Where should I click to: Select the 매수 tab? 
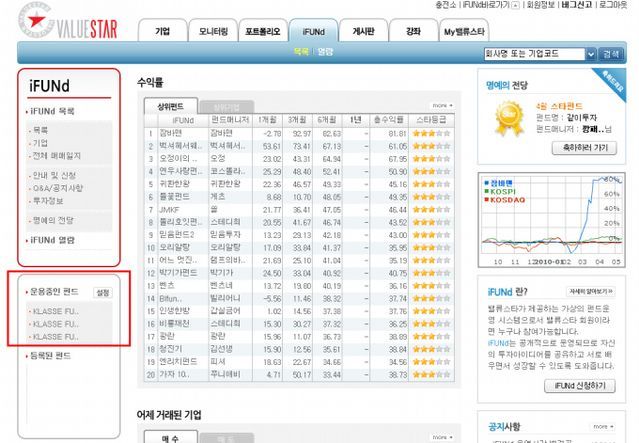(170, 437)
